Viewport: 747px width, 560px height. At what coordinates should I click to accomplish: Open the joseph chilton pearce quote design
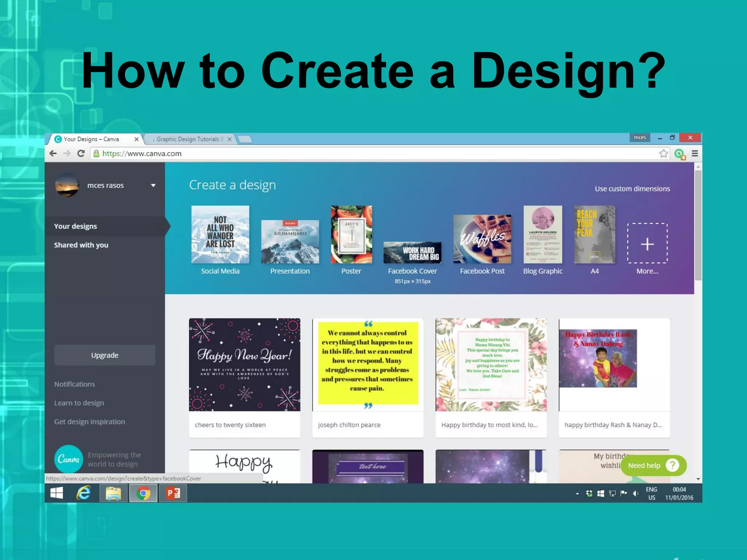(368, 365)
